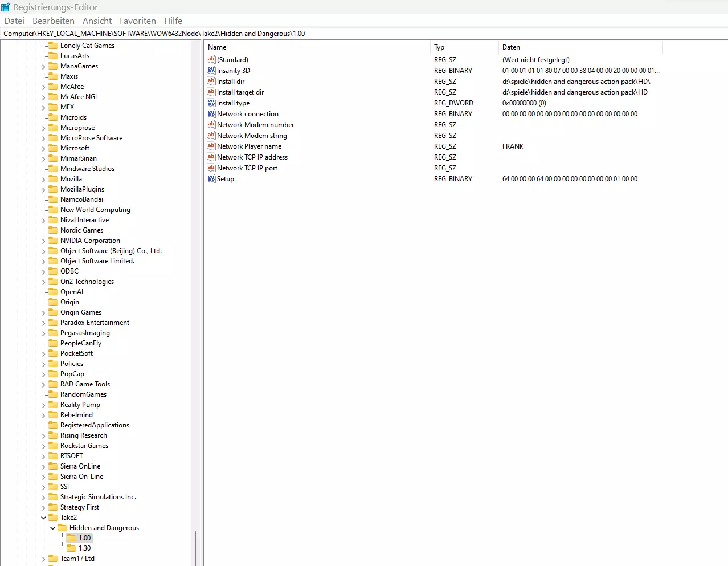Click the Network Player name value icon
This screenshot has height=566, width=728.
[211, 146]
